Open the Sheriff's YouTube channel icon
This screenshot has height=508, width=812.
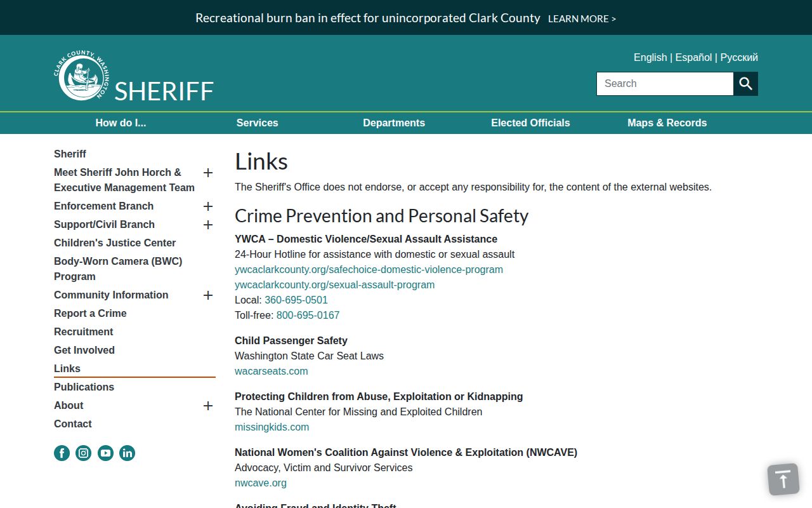point(105,453)
